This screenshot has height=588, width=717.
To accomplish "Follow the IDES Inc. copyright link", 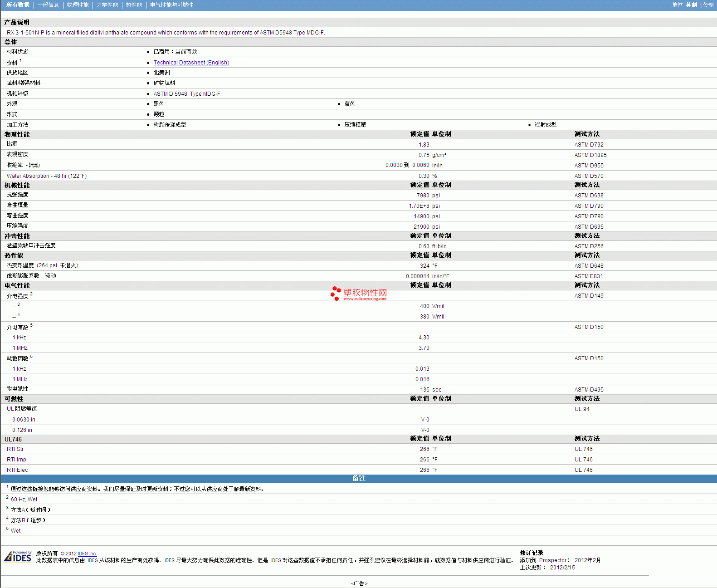I will tap(88, 554).
